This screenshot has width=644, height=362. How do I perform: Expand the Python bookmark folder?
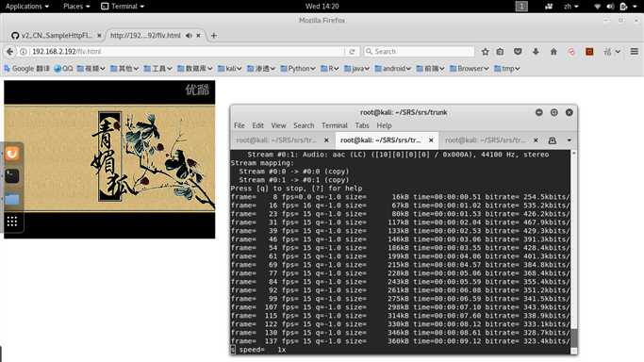pyautogui.click(x=298, y=69)
